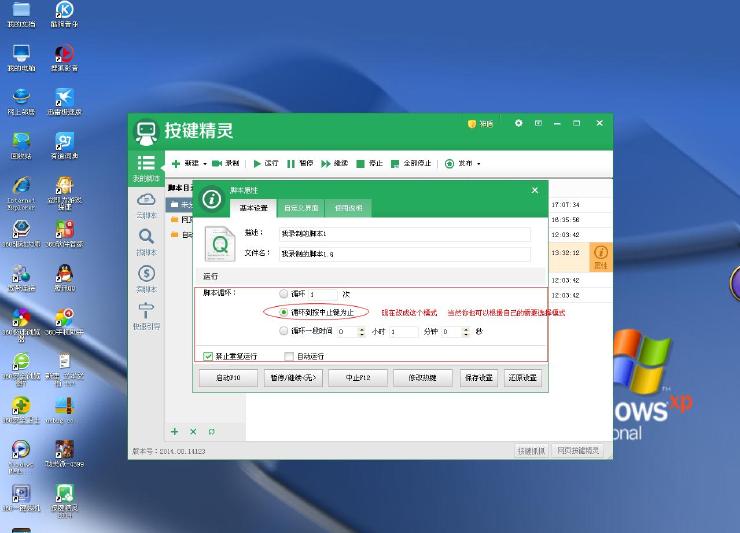Click the 新建 plus icon in toolbar

(x=176, y=163)
